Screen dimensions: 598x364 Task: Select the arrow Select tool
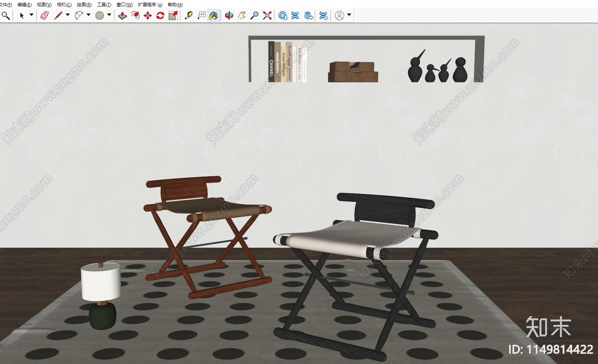click(x=22, y=16)
